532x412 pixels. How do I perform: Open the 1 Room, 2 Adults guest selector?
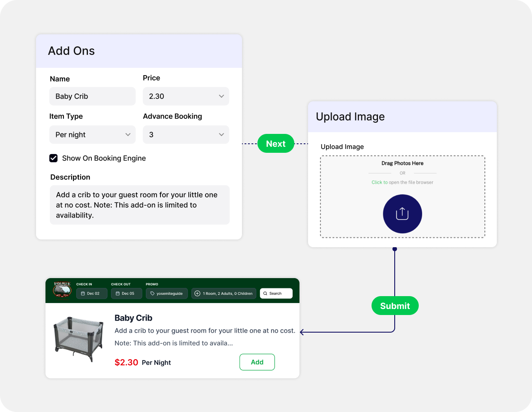click(224, 294)
